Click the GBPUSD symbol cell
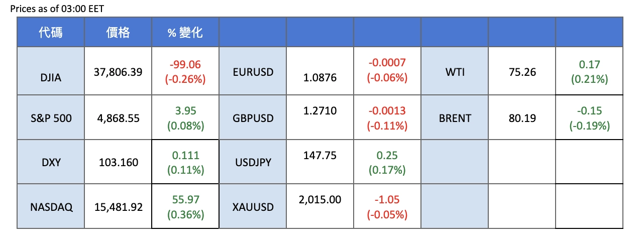This screenshot has width=644, height=250. coord(253,118)
